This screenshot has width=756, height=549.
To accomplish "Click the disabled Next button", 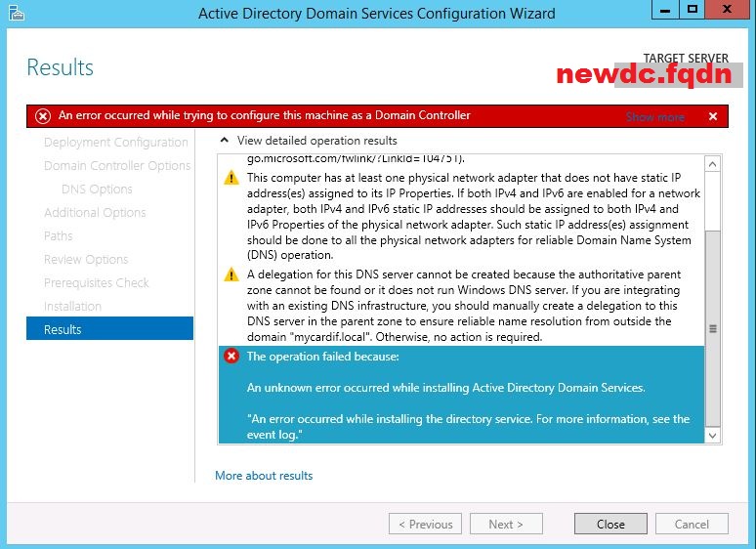I will pos(506,524).
